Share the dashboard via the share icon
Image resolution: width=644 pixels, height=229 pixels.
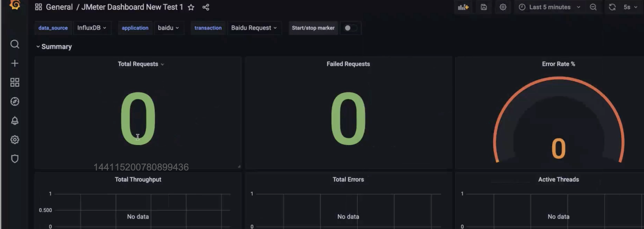pos(206,7)
